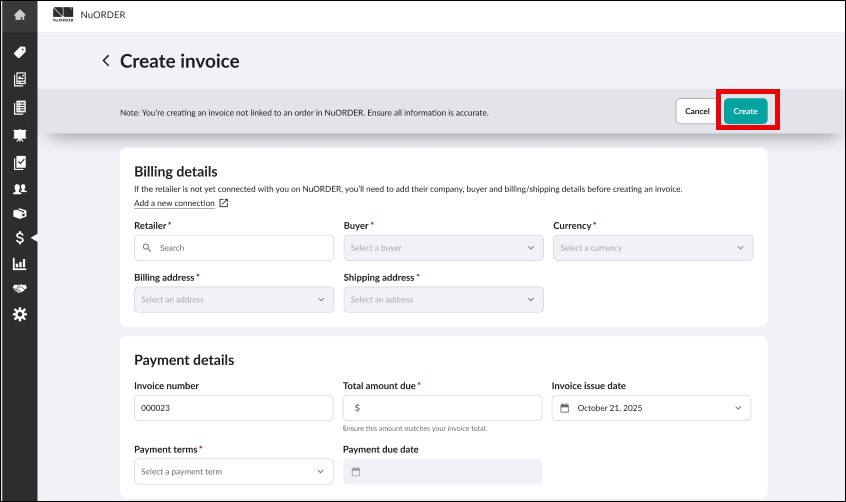846x502 pixels.
Task: Open the box/inventory icon in sidebar
Action: 19,213
